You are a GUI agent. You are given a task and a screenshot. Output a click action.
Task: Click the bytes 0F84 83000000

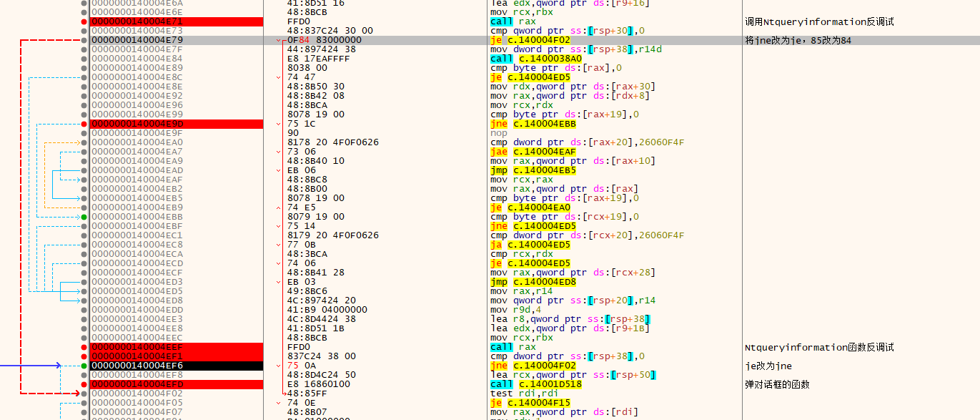tap(324, 40)
